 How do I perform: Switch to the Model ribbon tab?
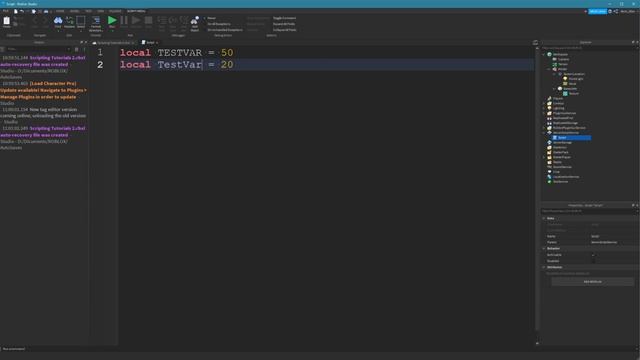tap(74, 11)
